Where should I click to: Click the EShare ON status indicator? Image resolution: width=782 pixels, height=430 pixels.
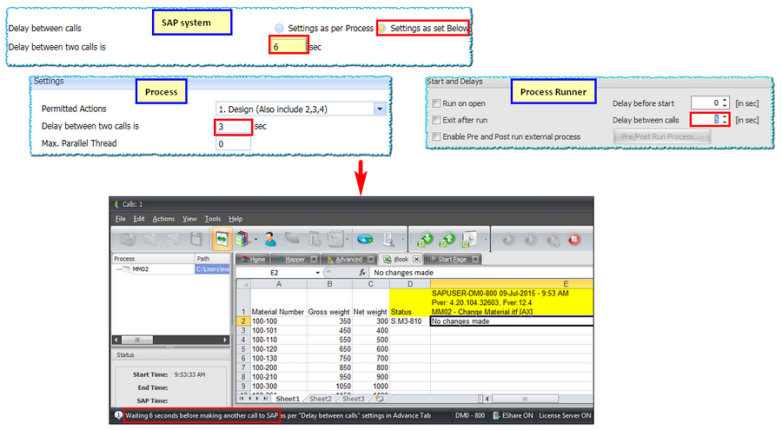tap(513, 415)
